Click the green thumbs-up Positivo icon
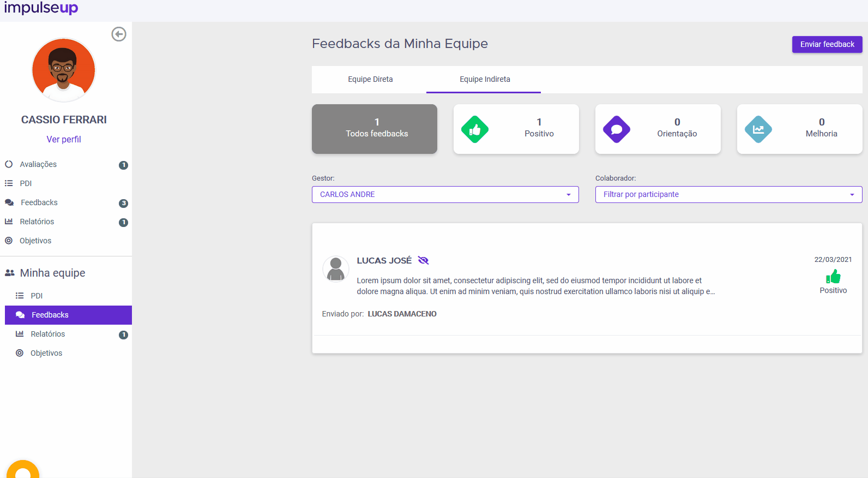The width and height of the screenshot is (868, 478). 475,129
